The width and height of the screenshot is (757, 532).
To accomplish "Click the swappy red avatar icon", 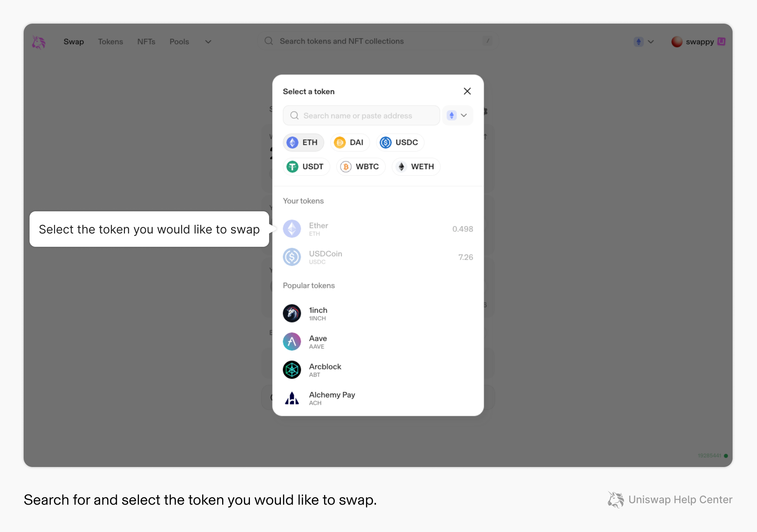I will [677, 42].
